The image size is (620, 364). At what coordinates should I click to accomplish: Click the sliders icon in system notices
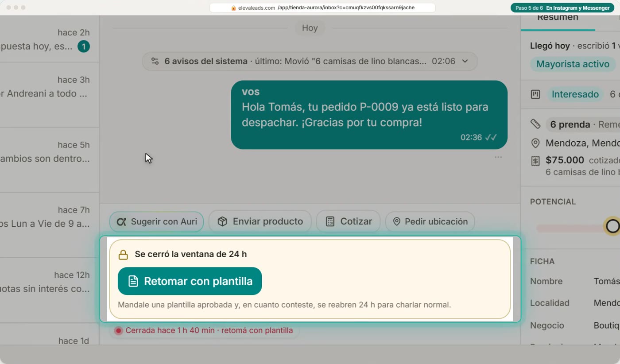pos(155,61)
